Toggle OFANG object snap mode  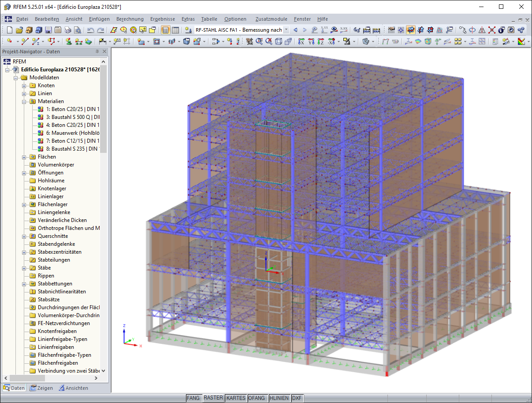point(257,398)
